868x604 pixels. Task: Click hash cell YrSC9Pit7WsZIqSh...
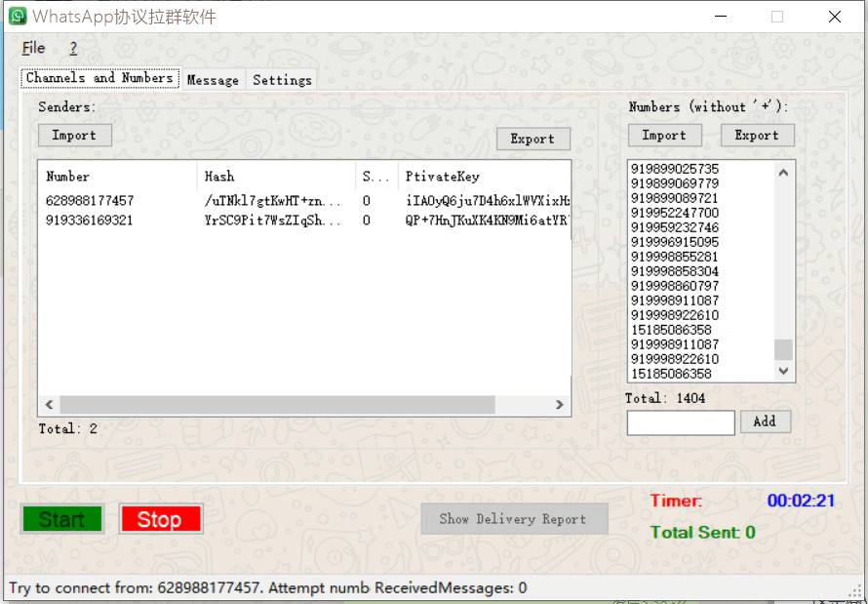coord(272,221)
